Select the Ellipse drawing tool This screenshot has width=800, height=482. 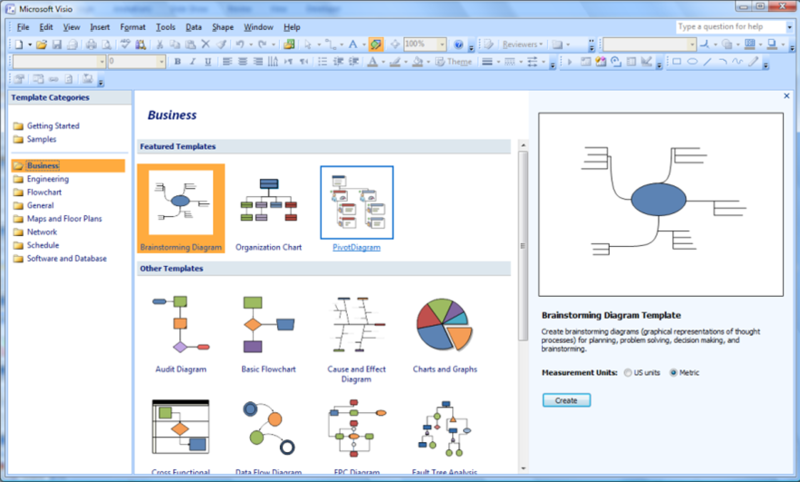coord(692,62)
